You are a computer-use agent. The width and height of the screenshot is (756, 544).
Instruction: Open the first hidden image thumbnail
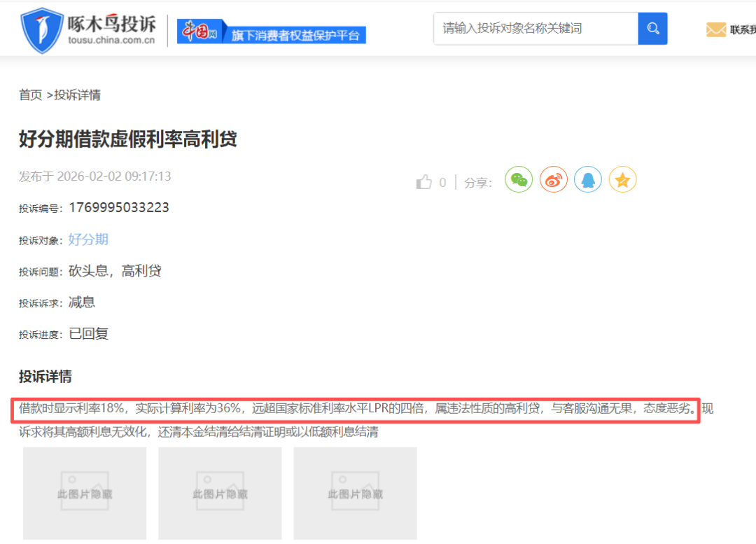85,494
